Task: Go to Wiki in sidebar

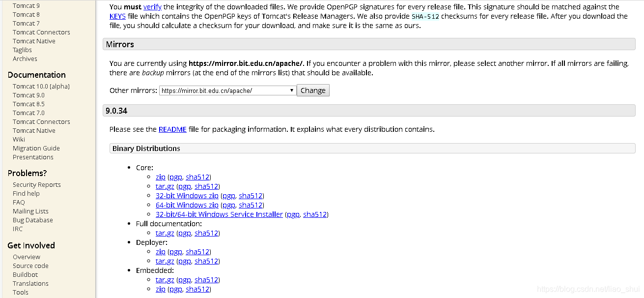Action: [19, 140]
